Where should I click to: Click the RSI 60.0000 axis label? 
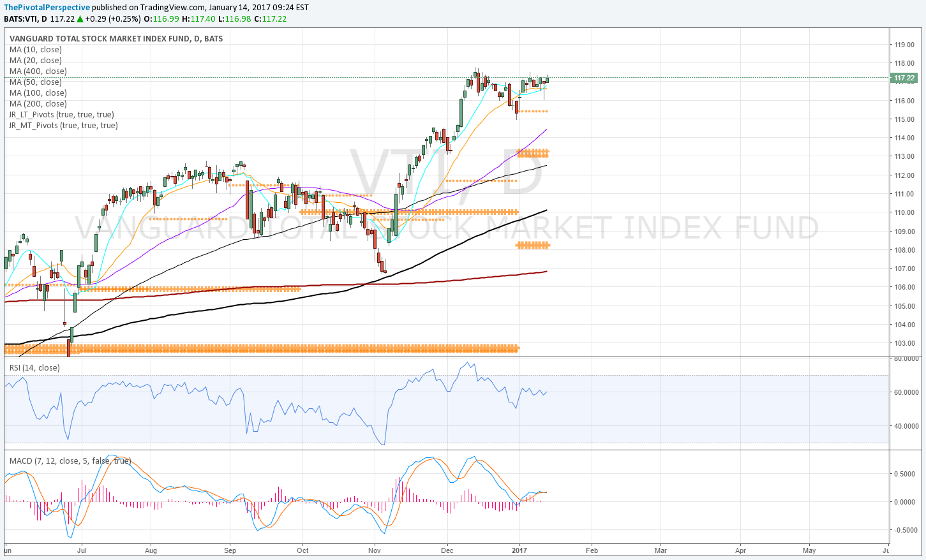(906, 392)
